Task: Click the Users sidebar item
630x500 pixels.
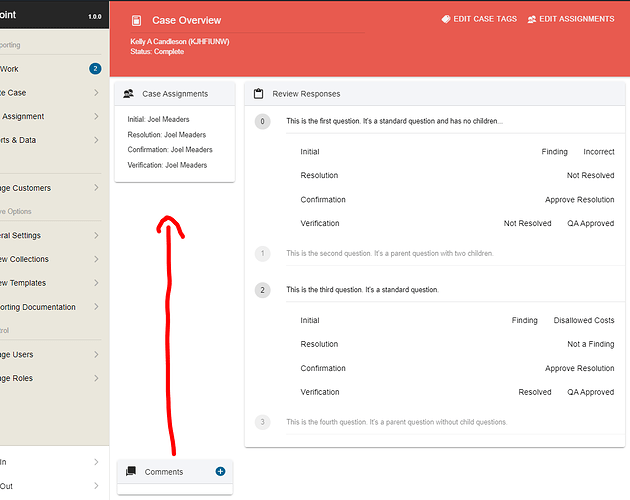Action: click(51, 355)
